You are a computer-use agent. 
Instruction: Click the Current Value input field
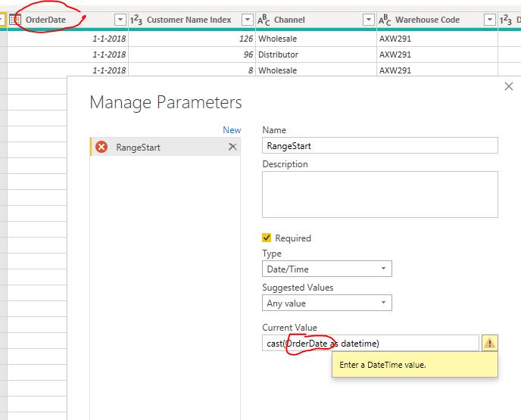coord(370,343)
